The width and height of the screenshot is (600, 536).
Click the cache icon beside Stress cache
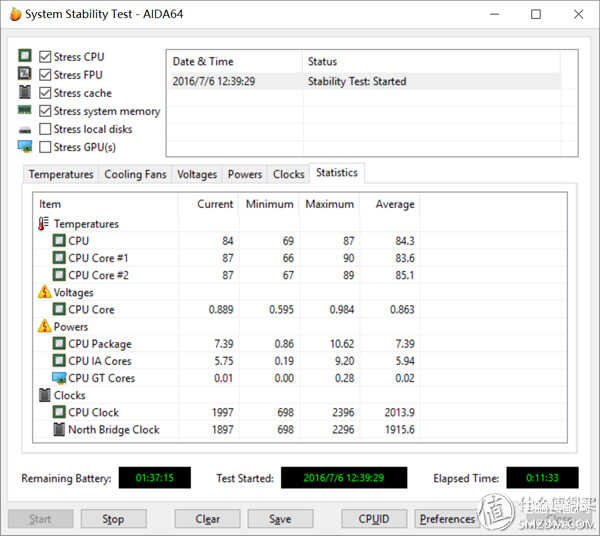25,92
